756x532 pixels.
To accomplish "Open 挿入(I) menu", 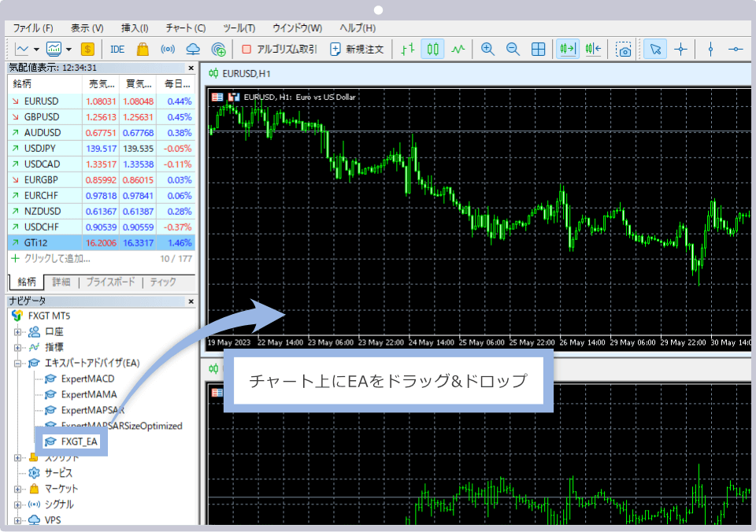I will point(135,28).
